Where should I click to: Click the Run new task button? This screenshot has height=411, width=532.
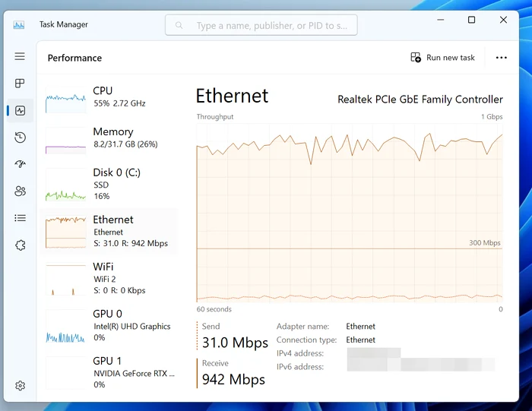tap(442, 58)
